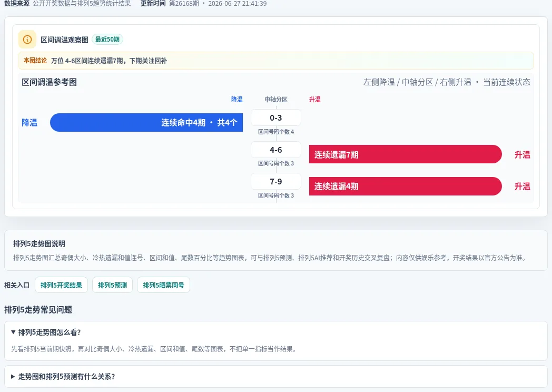Click the 第26168期 update time text
552x392 pixels.
pos(218,4)
